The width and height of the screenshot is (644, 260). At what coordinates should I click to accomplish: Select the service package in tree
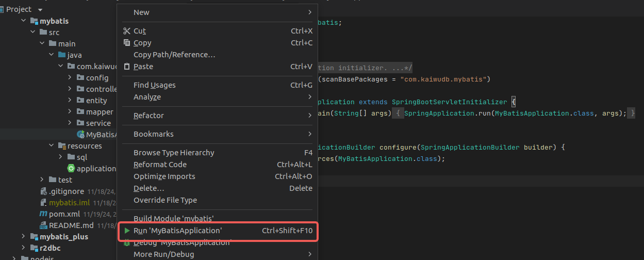[98, 123]
